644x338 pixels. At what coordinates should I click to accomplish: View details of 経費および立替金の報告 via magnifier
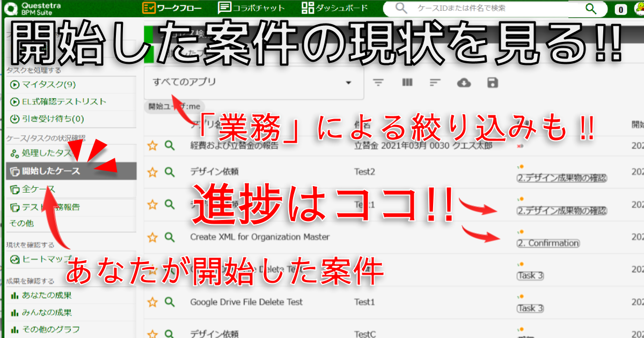click(170, 145)
